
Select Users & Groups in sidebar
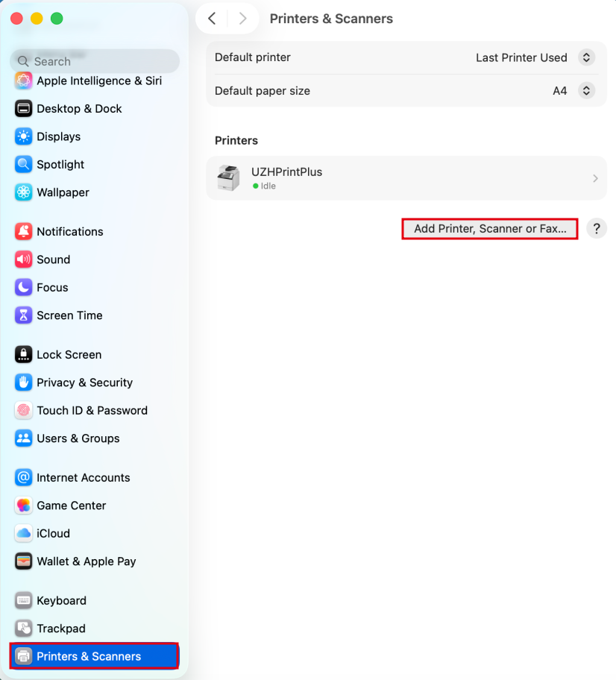tap(78, 438)
